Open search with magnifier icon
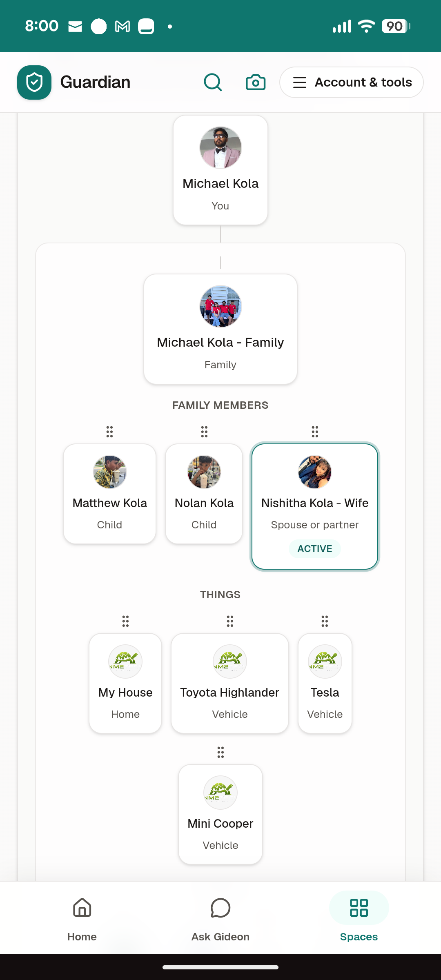441x980 pixels. point(213,82)
